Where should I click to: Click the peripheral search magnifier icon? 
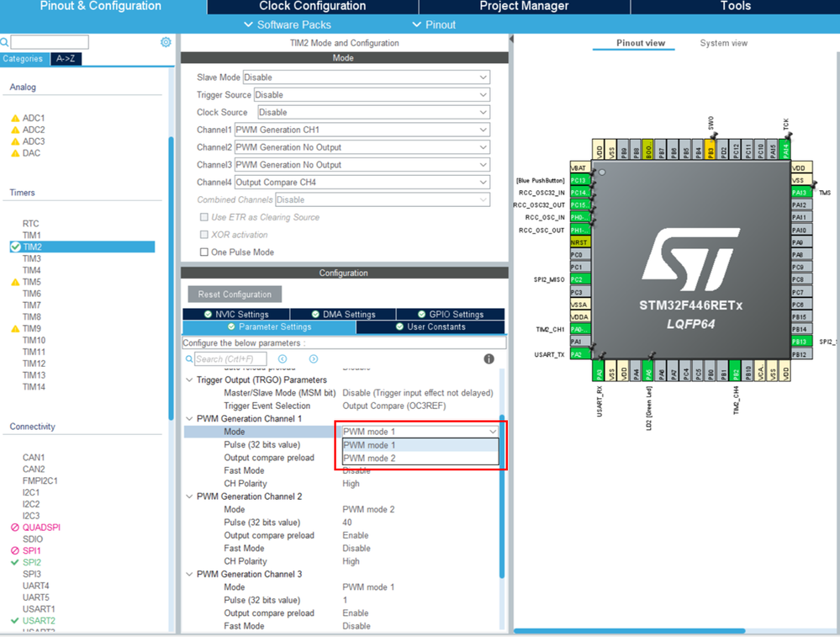[x=4, y=42]
